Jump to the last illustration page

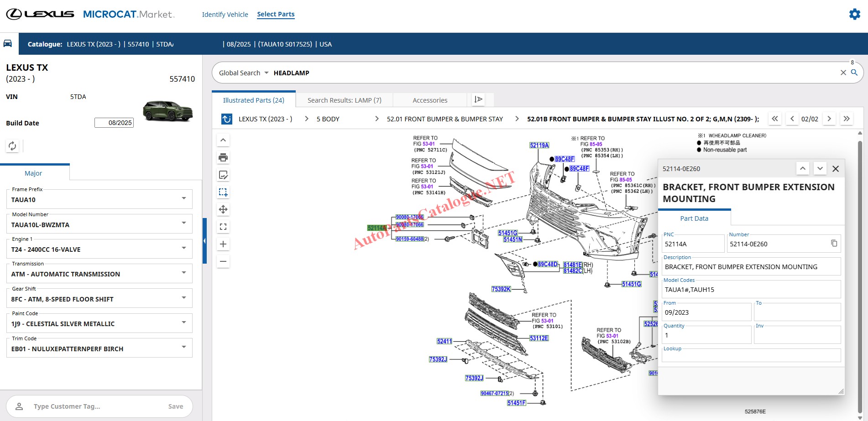(x=847, y=119)
